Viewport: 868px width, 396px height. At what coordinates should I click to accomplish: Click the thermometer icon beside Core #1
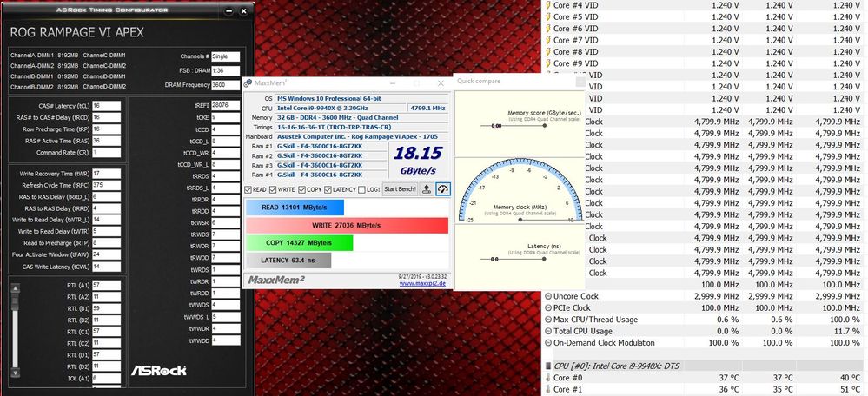point(548,389)
